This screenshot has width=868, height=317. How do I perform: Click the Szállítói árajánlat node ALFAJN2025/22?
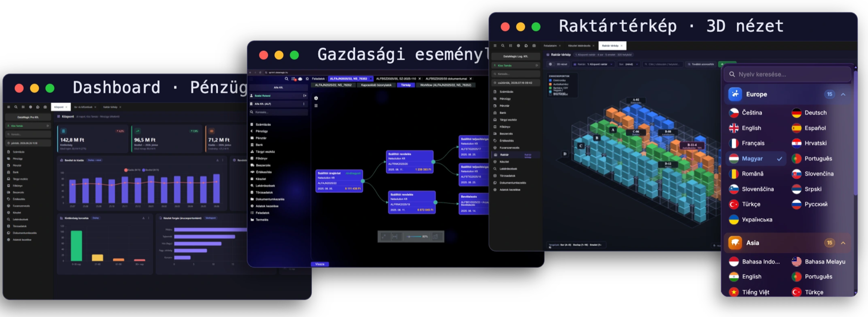pos(339,181)
